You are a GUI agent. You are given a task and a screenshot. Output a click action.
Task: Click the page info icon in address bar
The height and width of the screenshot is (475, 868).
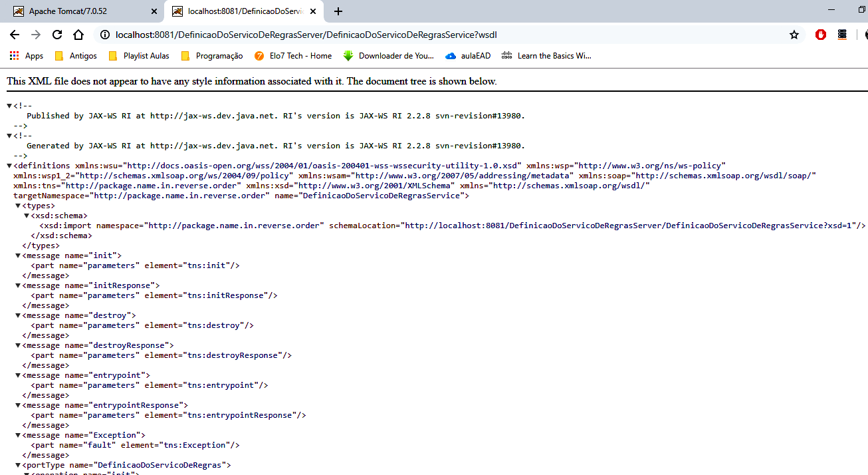tap(104, 35)
